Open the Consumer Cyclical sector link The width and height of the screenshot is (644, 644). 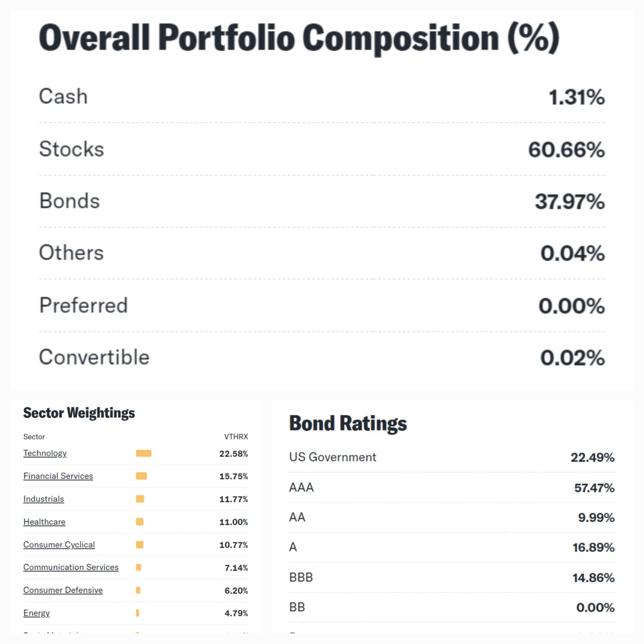click(x=59, y=545)
